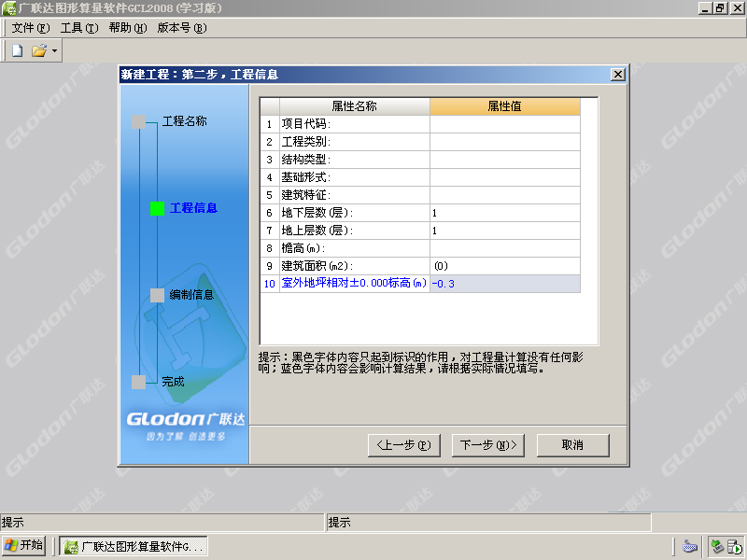Select the 工程信息 wizard step
This screenshot has width=747, height=560.
[x=193, y=208]
